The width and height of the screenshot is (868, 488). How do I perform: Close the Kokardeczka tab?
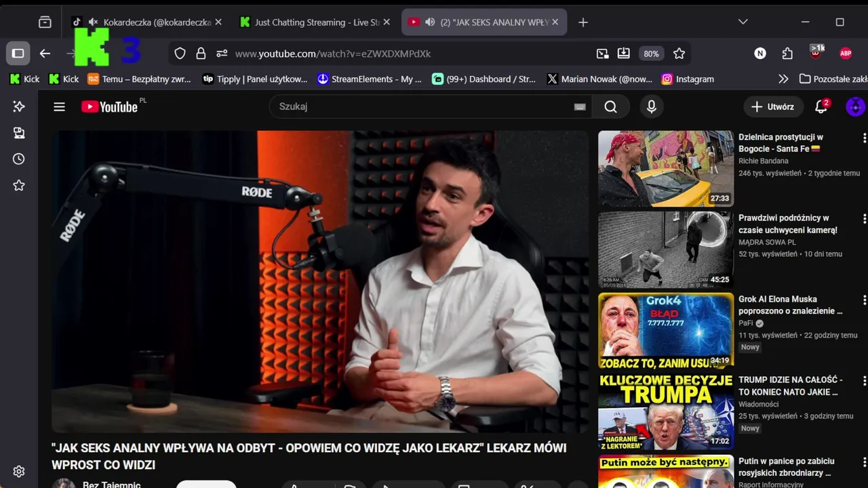click(218, 22)
